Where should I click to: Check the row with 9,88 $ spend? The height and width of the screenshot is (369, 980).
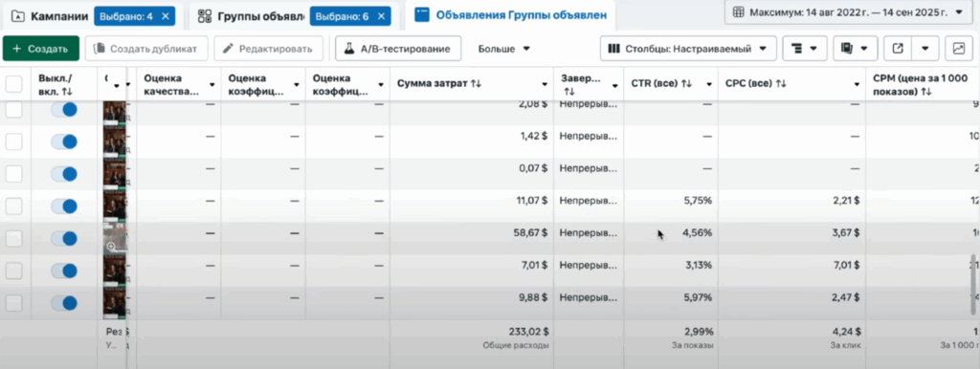pos(13,303)
